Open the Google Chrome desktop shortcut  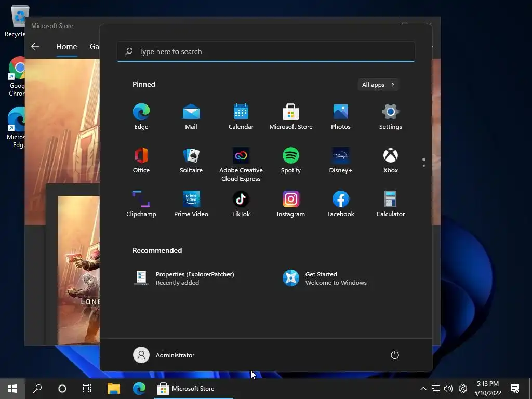click(17, 76)
